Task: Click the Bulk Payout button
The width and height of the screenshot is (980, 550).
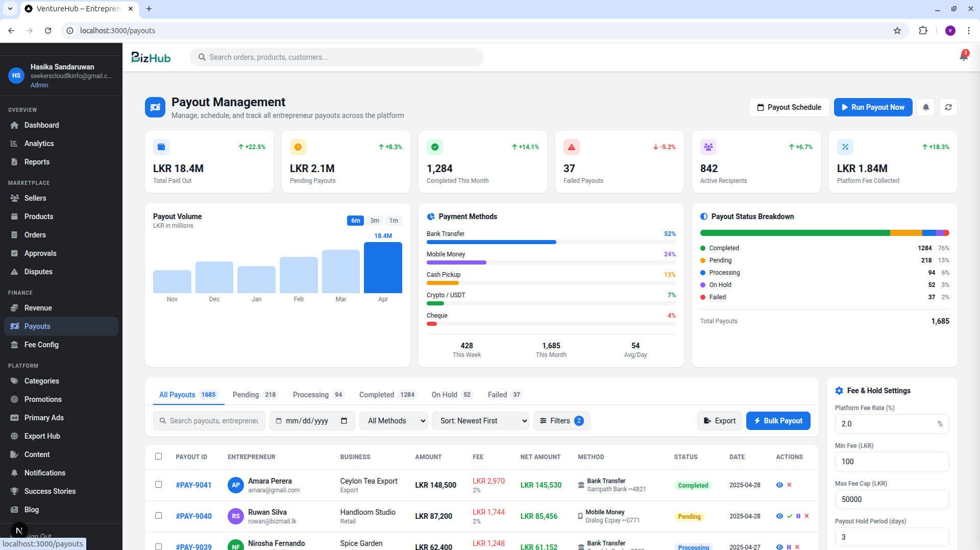Action: [x=778, y=421]
